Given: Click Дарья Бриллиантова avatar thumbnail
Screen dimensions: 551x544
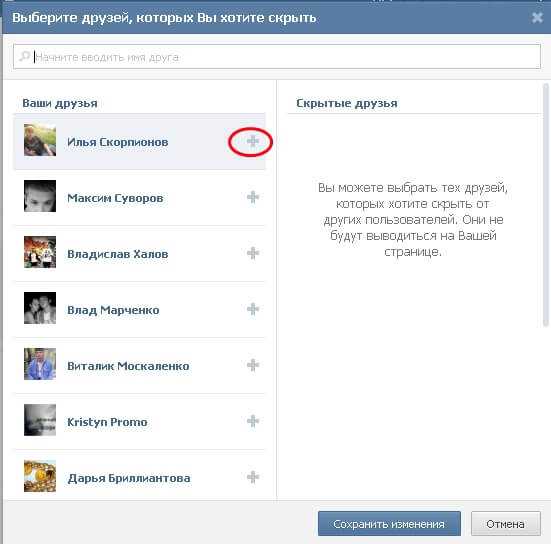Looking at the screenshot, I should pyautogui.click(x=40, y=476).
